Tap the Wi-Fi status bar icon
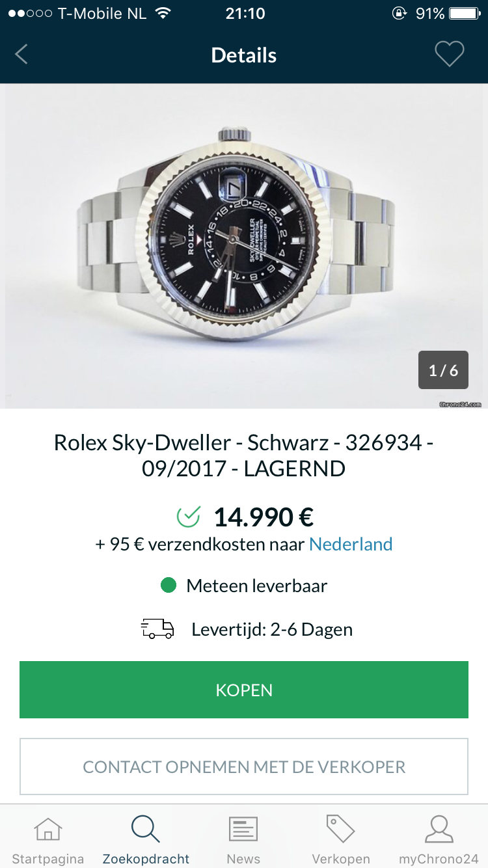488x868 pixels. pyautogui.click(x=163, y=14)
